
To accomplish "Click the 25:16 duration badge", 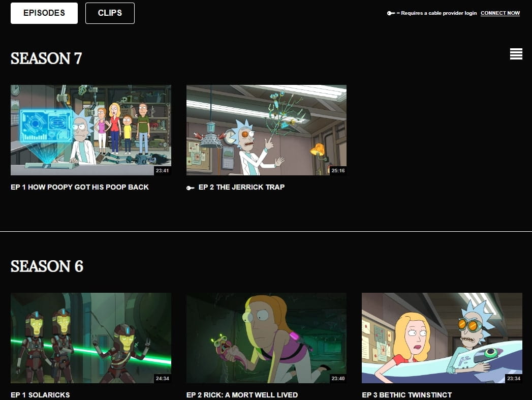I will pos(338,171).
